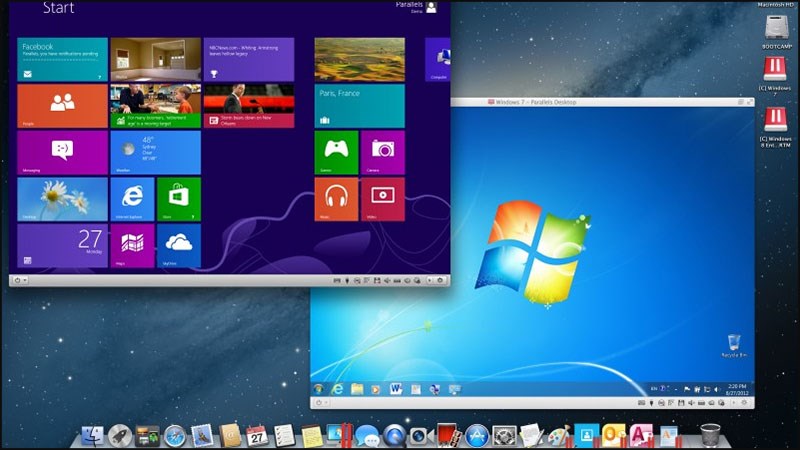The height and width of the screenshot is (450, 800).
Task: Open Recycle Bin on Windows 7 desktop
Action: [734, 345]
